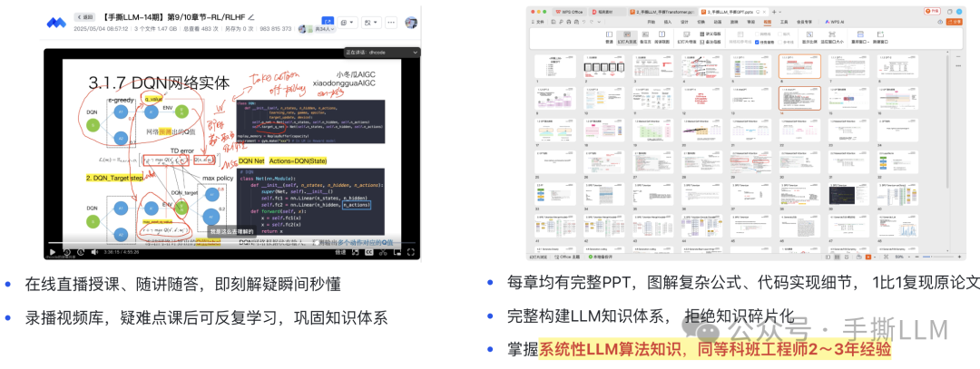980x369 pixels.
Task: Click the undo icon in WPS
Action: [x=583, y=22]
